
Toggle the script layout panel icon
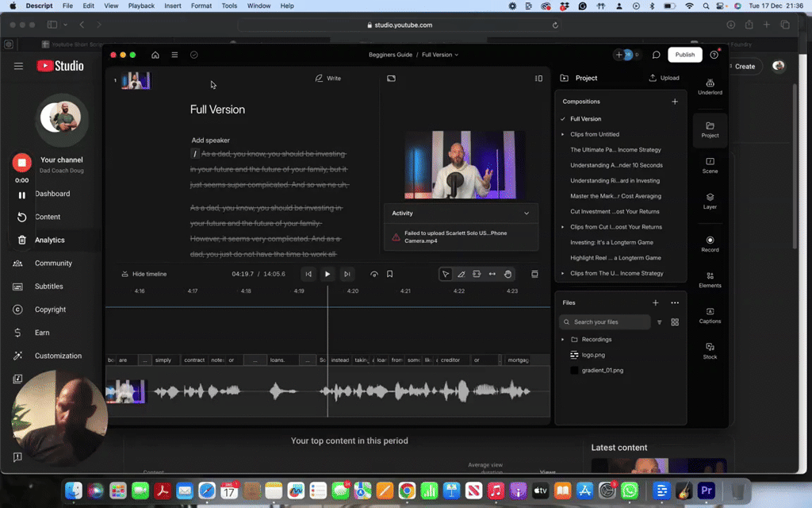coord(538,79)
